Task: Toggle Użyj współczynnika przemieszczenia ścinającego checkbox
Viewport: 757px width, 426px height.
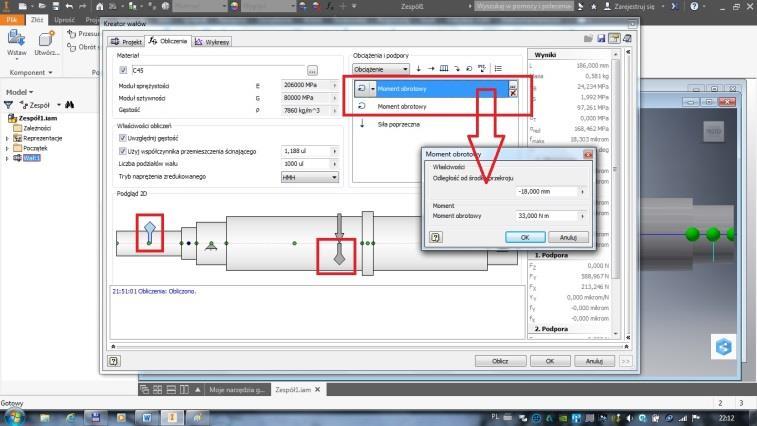Action: (x=122, y=151)
